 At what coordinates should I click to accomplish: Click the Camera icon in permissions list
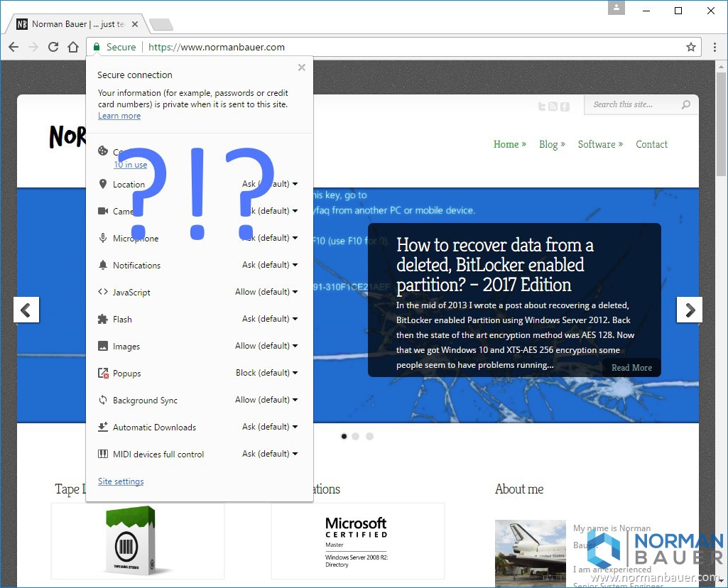(103, 211)
